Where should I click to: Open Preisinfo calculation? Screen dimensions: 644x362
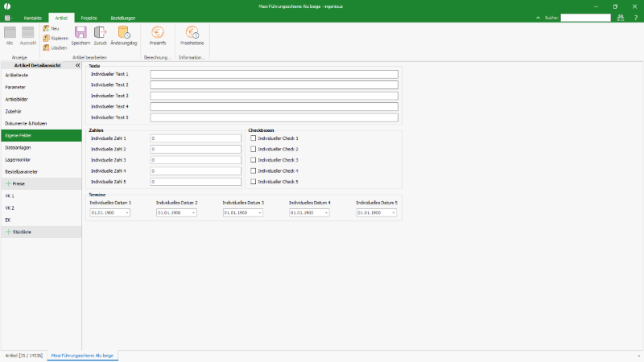158,35
